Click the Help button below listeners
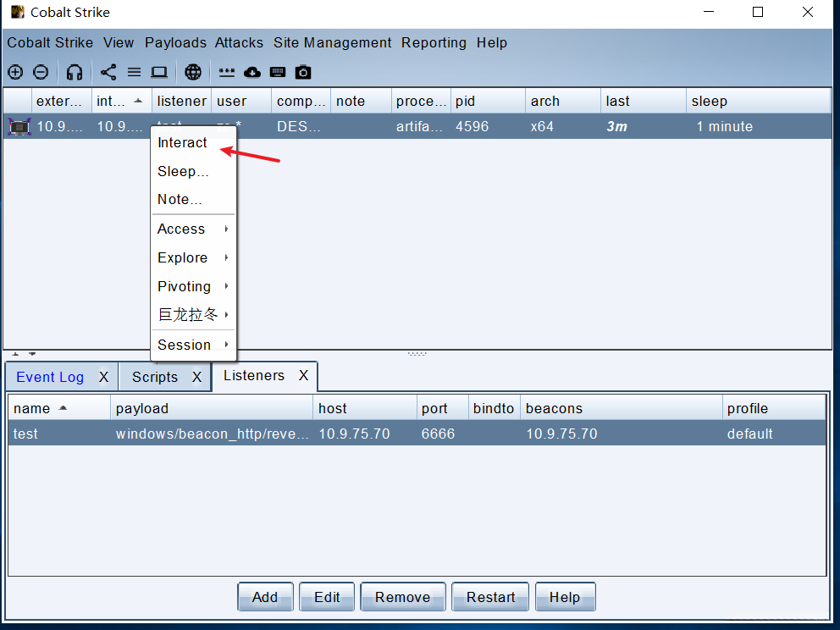The height and width of the screenshot is (630, 840). pyautogui.click(x=565, y=597)
